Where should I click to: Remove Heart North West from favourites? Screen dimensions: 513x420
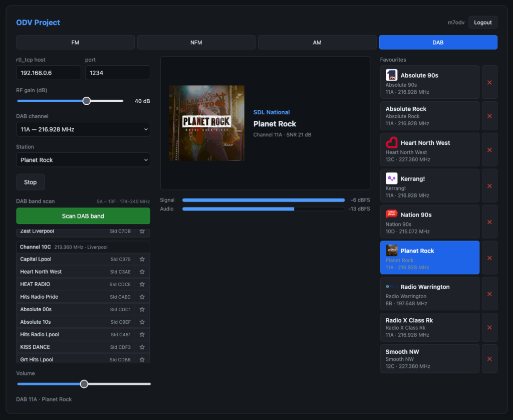point(489,149)
